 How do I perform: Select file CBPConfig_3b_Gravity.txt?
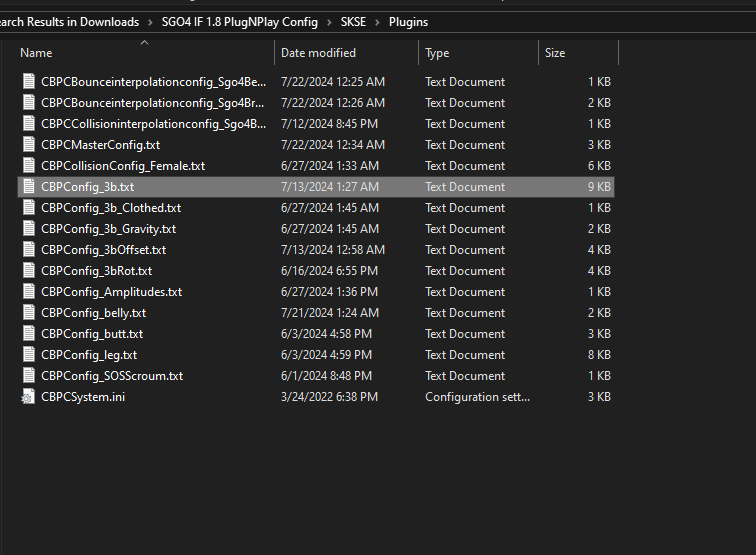pyautogui.click(x=108, y=229)
